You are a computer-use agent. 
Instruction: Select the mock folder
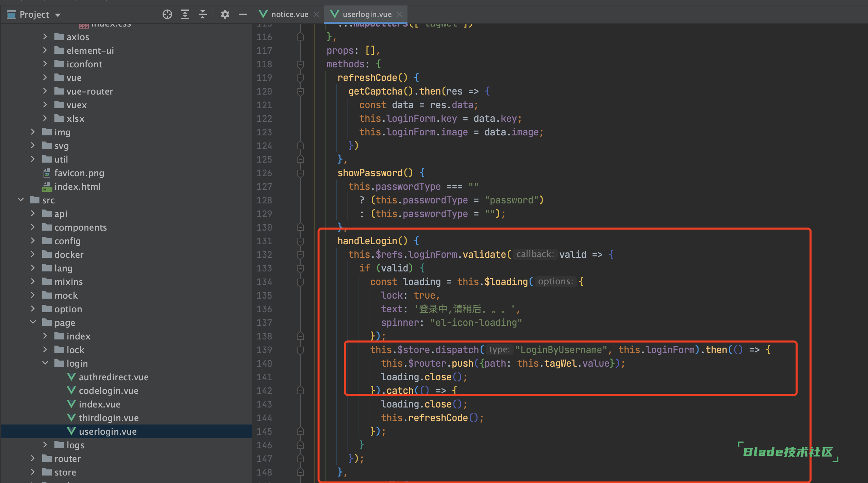coord(66,296)
